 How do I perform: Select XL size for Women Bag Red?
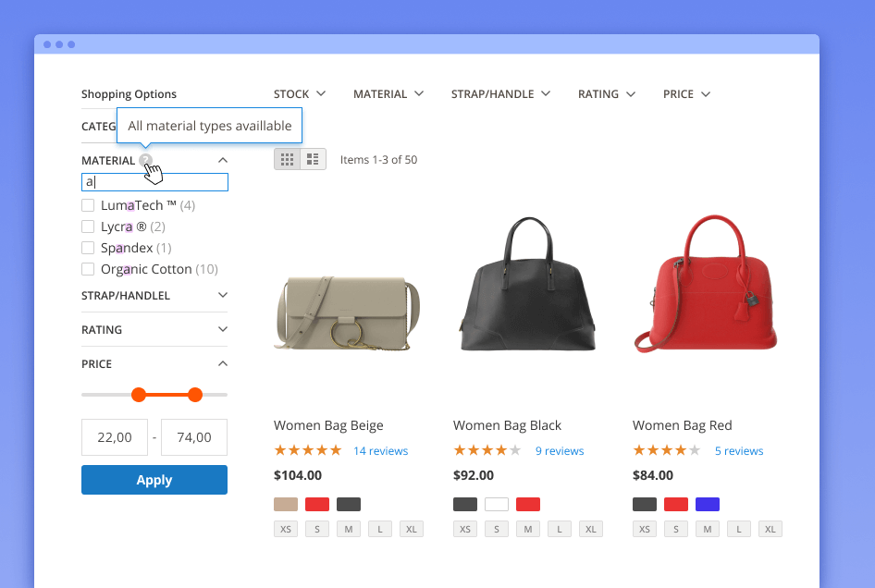coord(770,530)
